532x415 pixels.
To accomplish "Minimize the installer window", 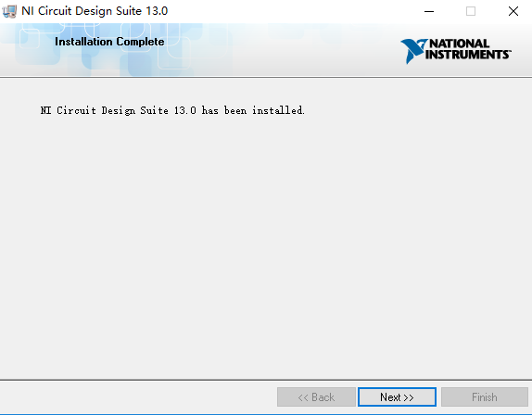I will pyautogui.click(x=429, y=11).
